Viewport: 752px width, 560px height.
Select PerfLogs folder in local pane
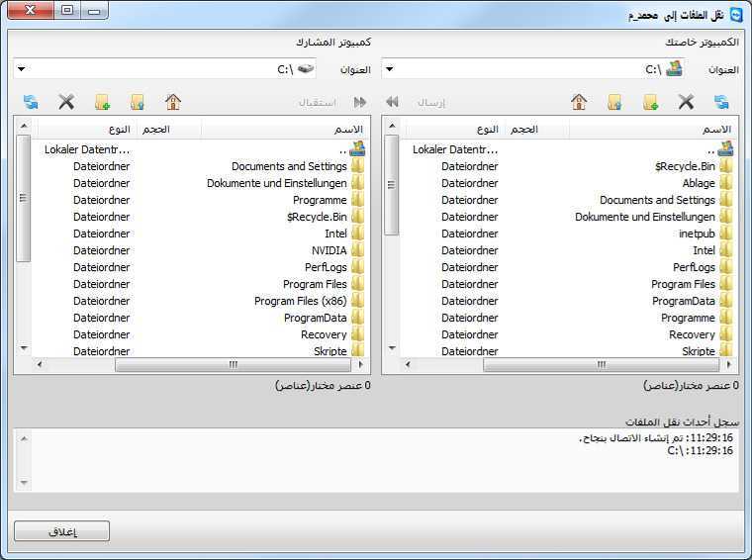[694, 267]
